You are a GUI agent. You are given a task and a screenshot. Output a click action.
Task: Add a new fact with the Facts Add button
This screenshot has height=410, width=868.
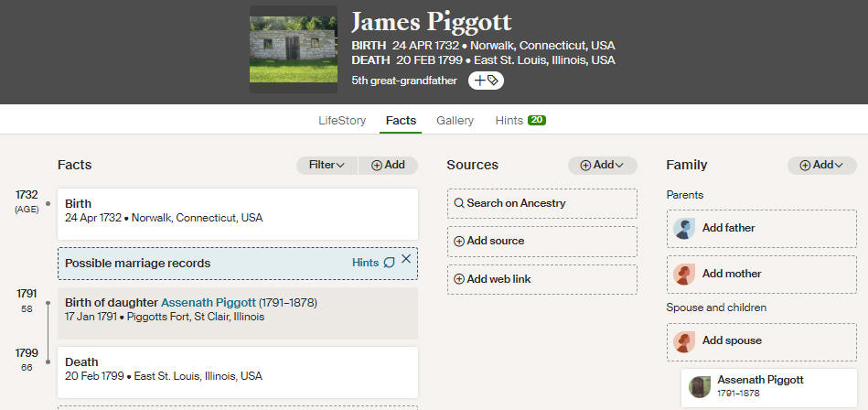[388, 165]
